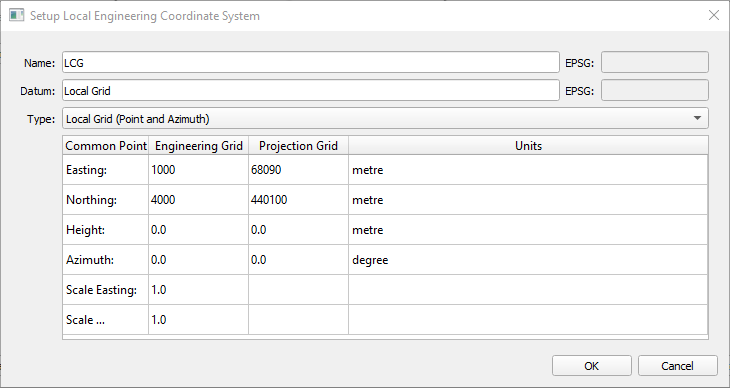Click the Name field containing LCG

coord(311,62)
